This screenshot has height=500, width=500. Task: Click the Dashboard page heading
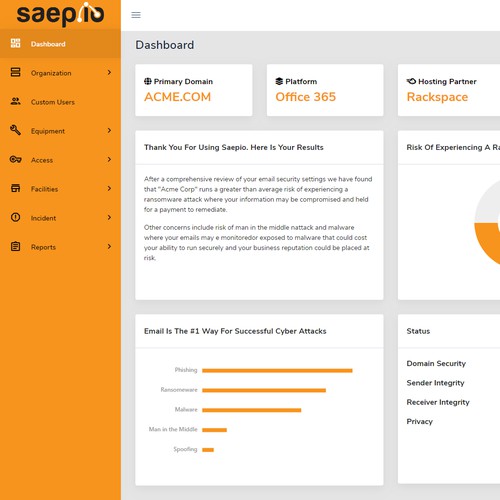(165, 45)
